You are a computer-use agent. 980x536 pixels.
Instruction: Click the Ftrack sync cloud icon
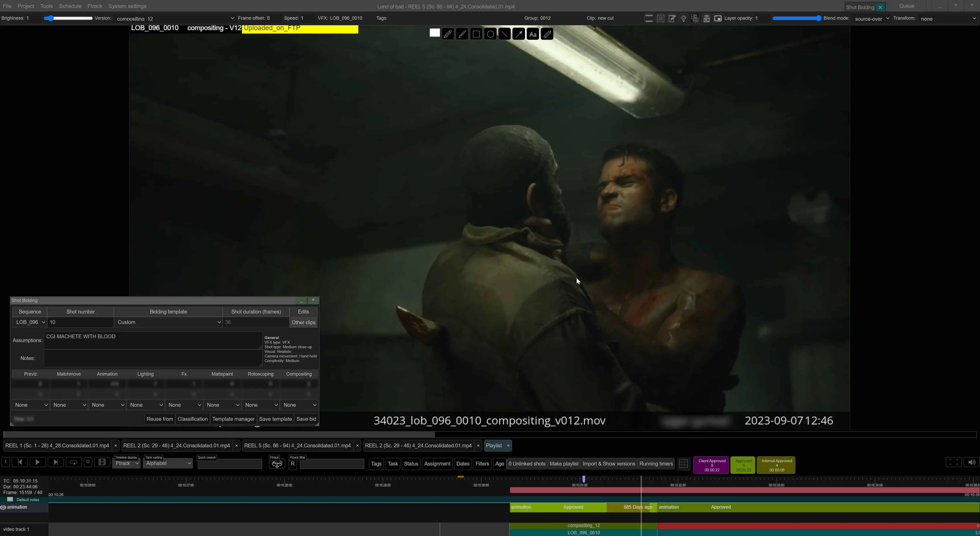(x=276, y=463)
